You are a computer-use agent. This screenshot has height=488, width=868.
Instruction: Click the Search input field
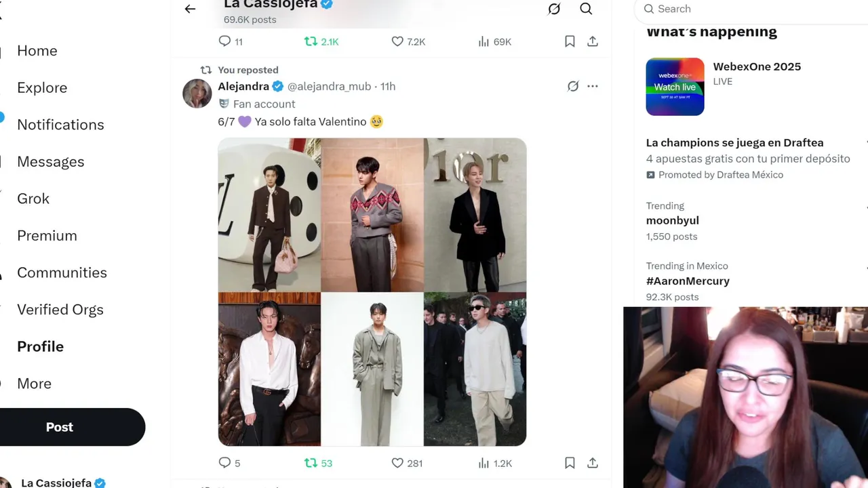pos(746,9)
